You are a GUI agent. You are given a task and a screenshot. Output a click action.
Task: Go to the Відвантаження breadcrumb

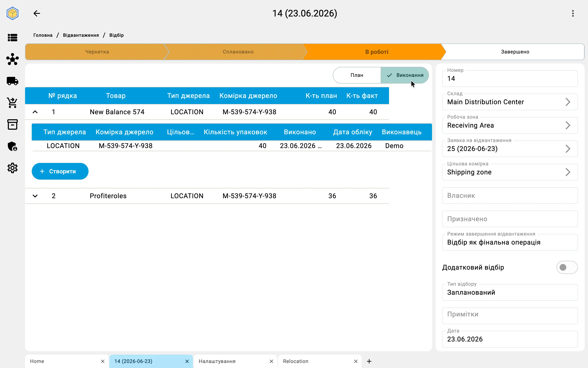[x=81, y=35]
